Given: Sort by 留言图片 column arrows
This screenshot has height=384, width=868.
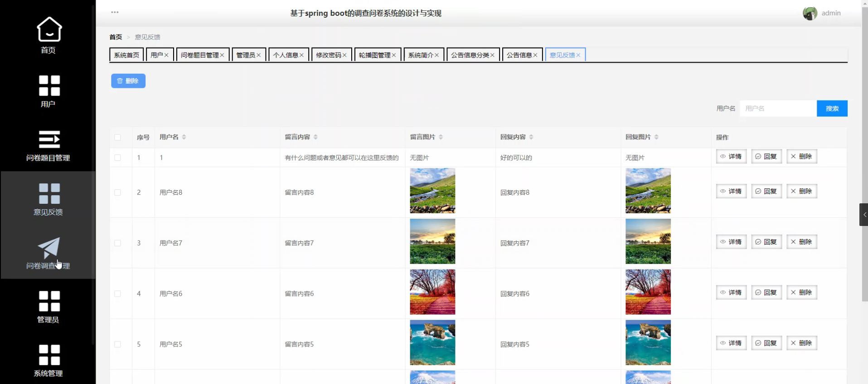Looking at the screenshot, I should pyautogui.click(x=441, y=137).
